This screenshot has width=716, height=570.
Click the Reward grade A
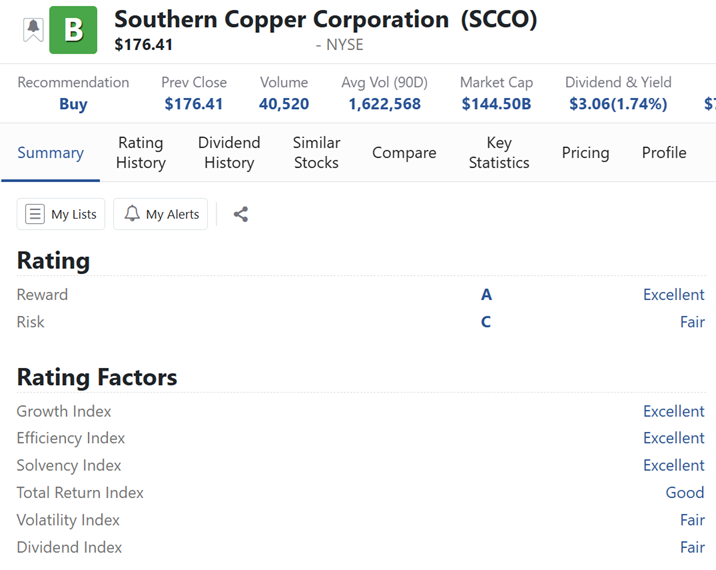pos(486,295)
